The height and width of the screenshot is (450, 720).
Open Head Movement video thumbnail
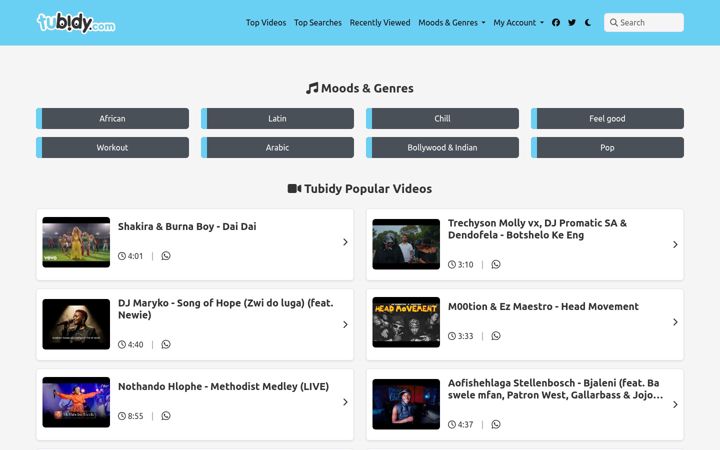pyautogui.click(x=406, y=322)
